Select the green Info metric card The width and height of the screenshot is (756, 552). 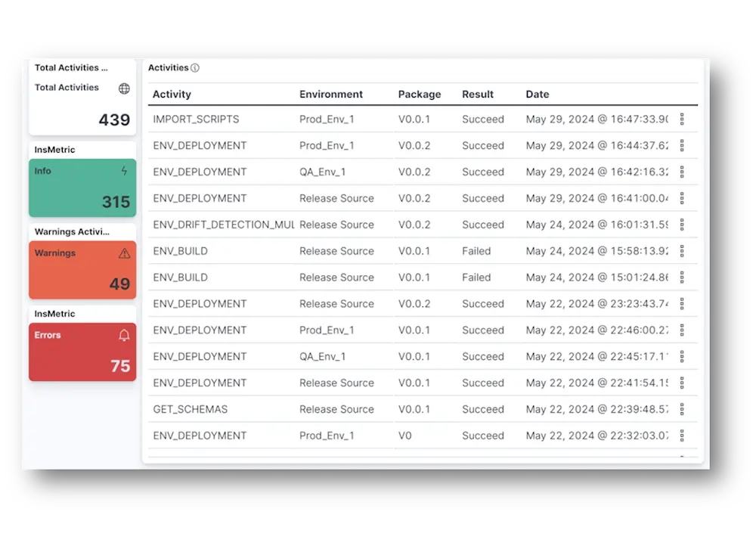pos(82,188)
